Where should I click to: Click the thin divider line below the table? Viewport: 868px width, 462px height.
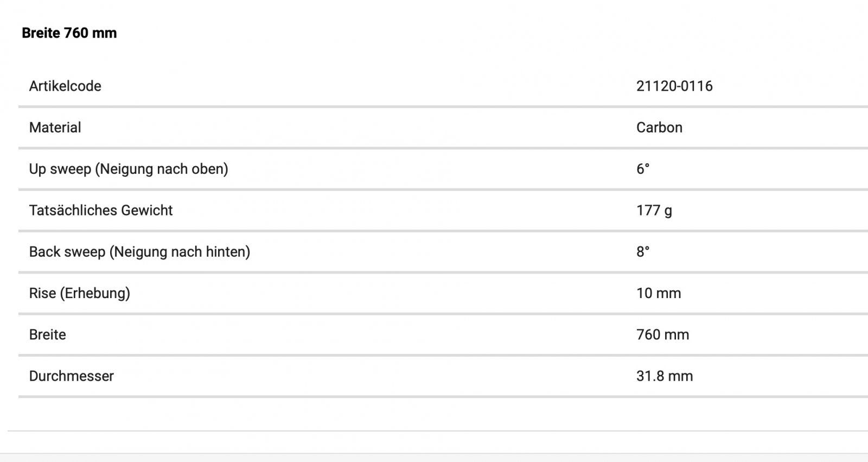click(x=434, y=431)
